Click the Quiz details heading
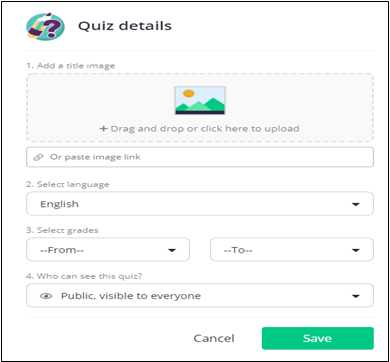Image resolution: width=390 pixels, height=362 pixels. [x=125, y=26]
